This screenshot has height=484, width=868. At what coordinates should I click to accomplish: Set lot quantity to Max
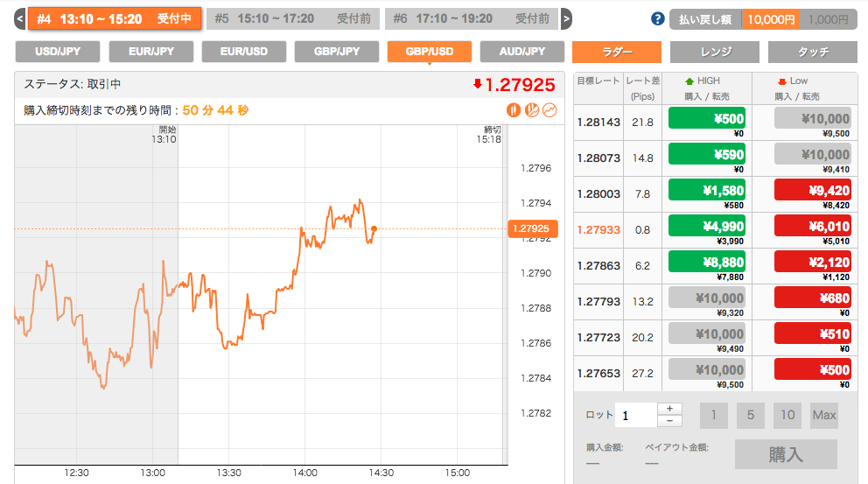(823, 415)
